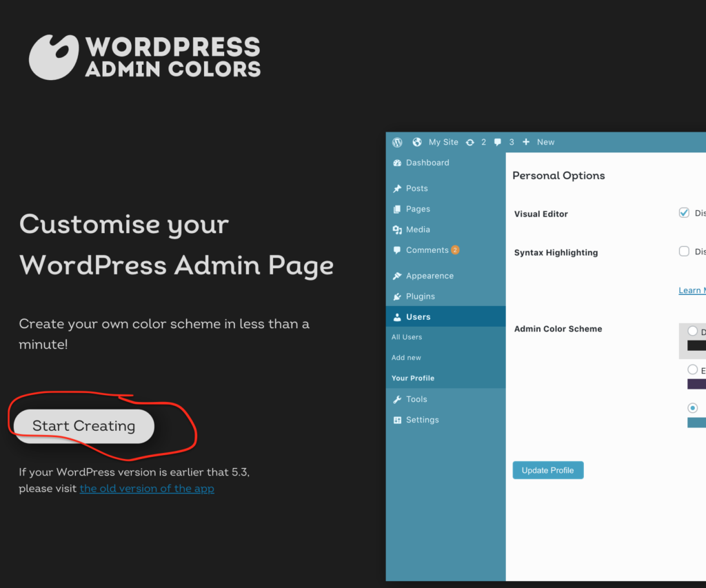Click the Update Profile button

[548, 471]
